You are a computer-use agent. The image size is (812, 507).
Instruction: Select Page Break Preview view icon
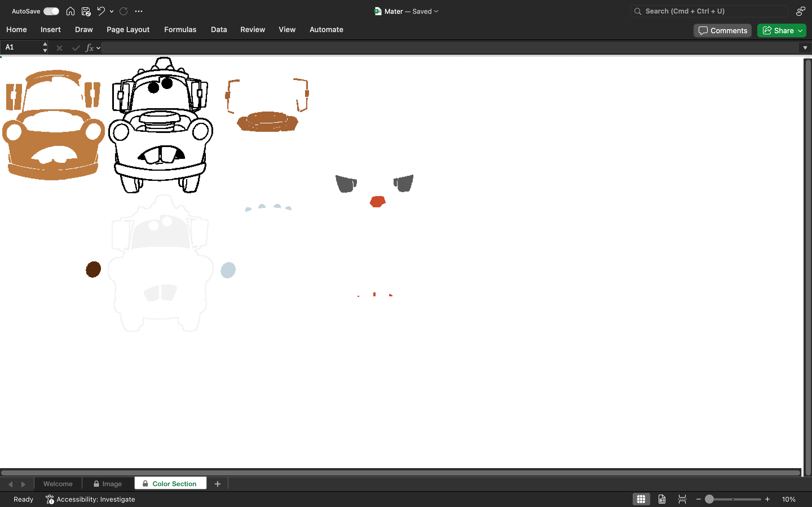click(682, 499)
